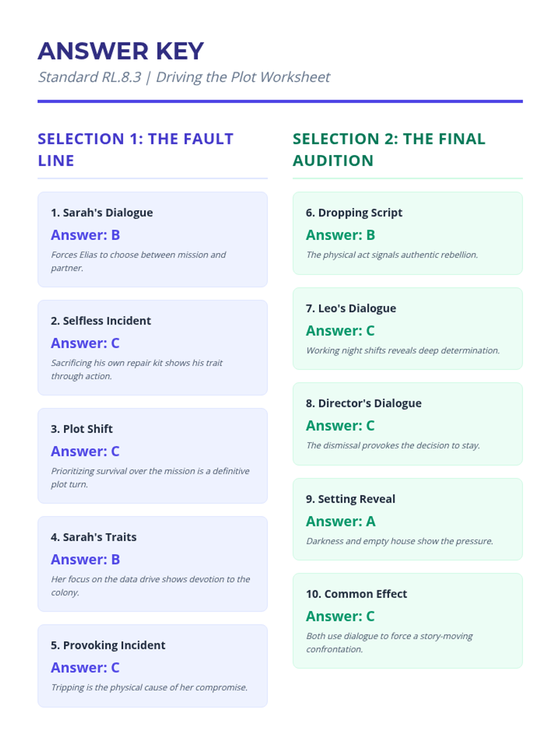Click the repair kit explanation text
560x747 pixels.
coord(136,369)
